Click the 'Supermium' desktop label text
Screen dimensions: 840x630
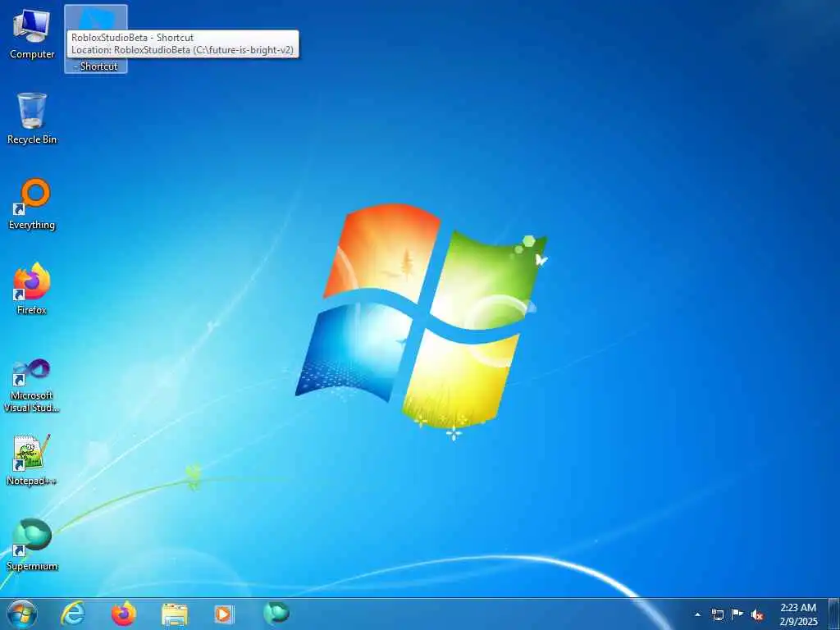tap(32, 566)
